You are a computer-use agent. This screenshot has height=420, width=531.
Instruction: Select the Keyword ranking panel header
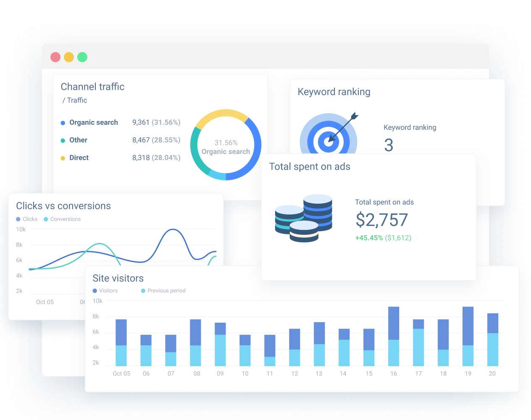(334, 92)
